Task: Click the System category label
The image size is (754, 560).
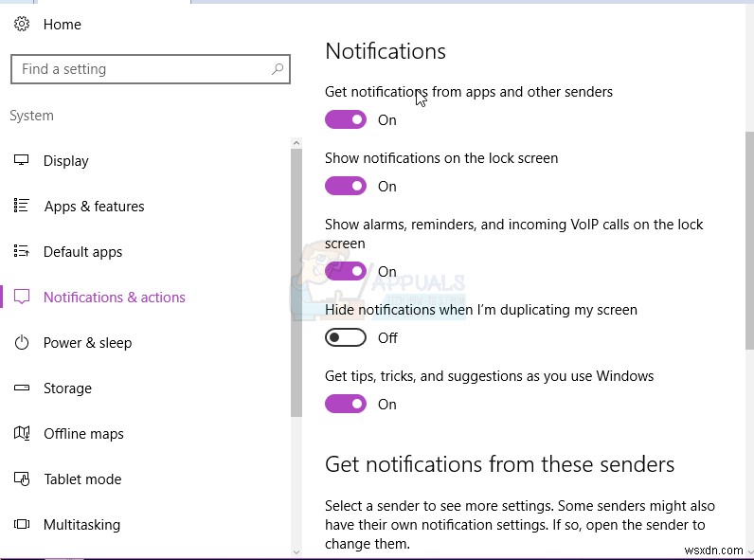Action: (32, 116)
